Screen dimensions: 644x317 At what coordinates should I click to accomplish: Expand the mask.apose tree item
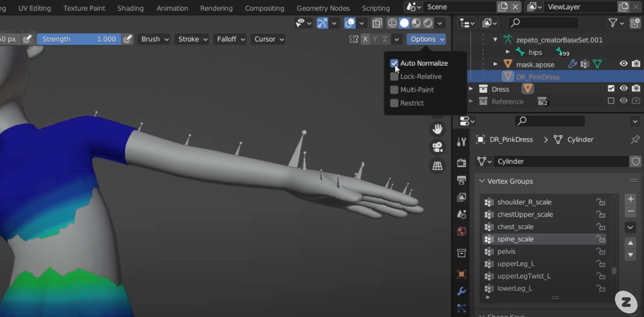[495, 64]
